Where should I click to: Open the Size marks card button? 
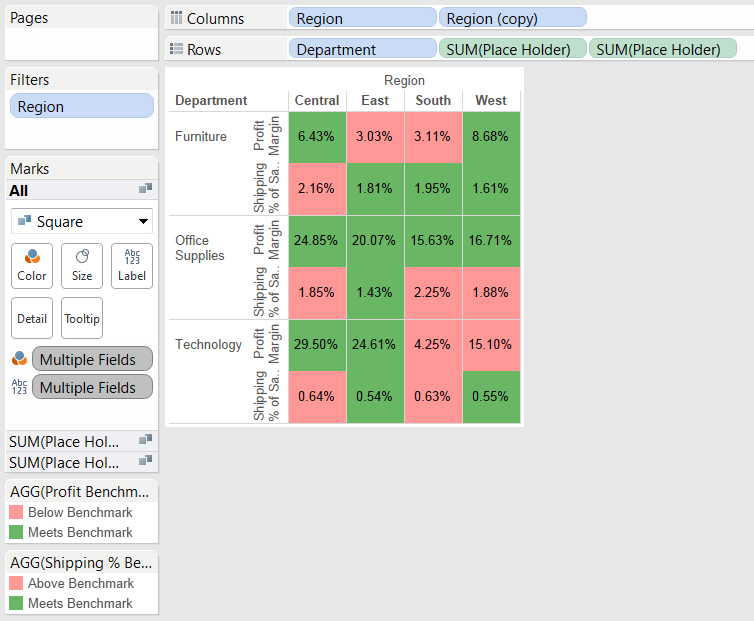pos(82,266)
